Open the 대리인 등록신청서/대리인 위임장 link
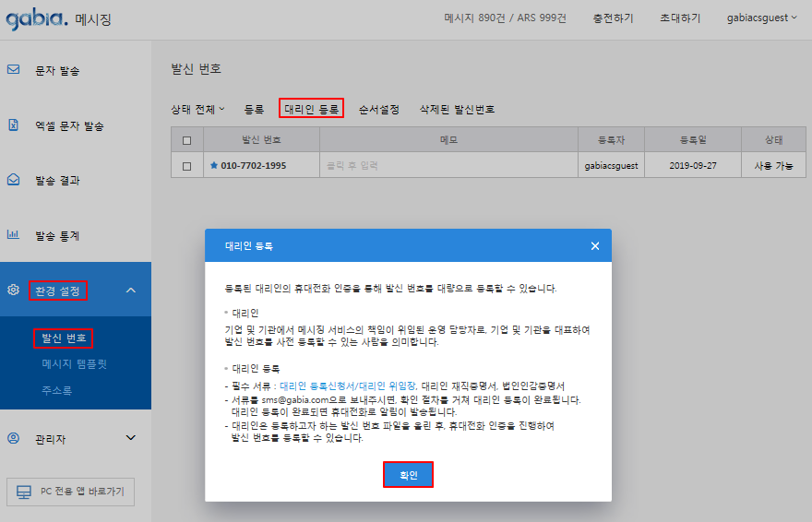 348,386
